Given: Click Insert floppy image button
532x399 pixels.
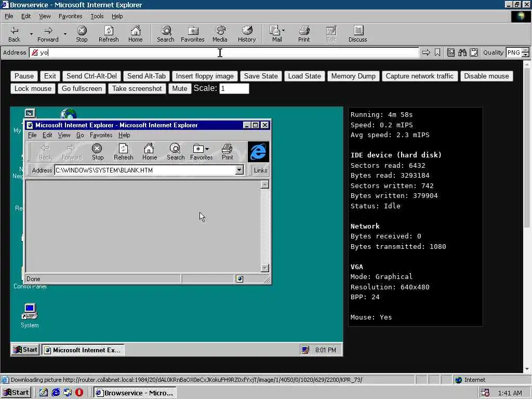Looking at the screenshot, I should point(205,76).
